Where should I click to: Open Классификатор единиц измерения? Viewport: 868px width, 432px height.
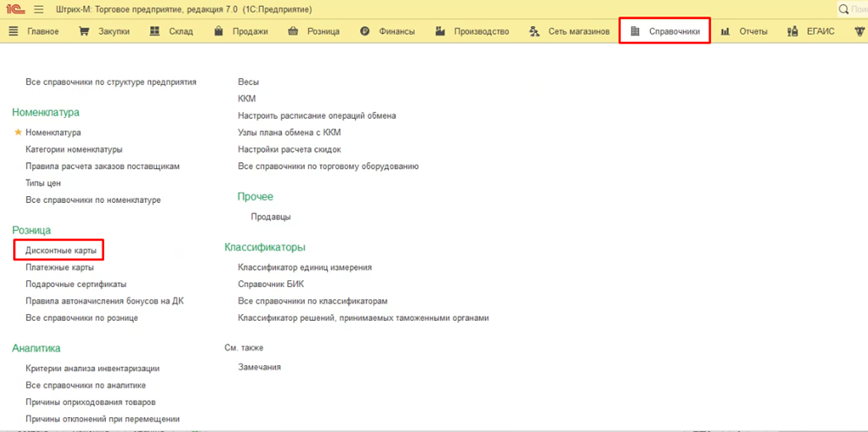click(x=305, y=267)
